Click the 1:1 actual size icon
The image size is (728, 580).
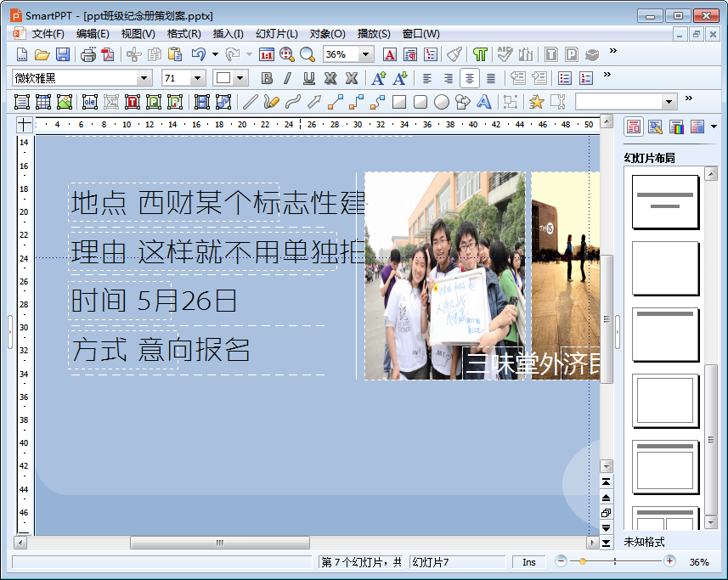pos(267,54)
